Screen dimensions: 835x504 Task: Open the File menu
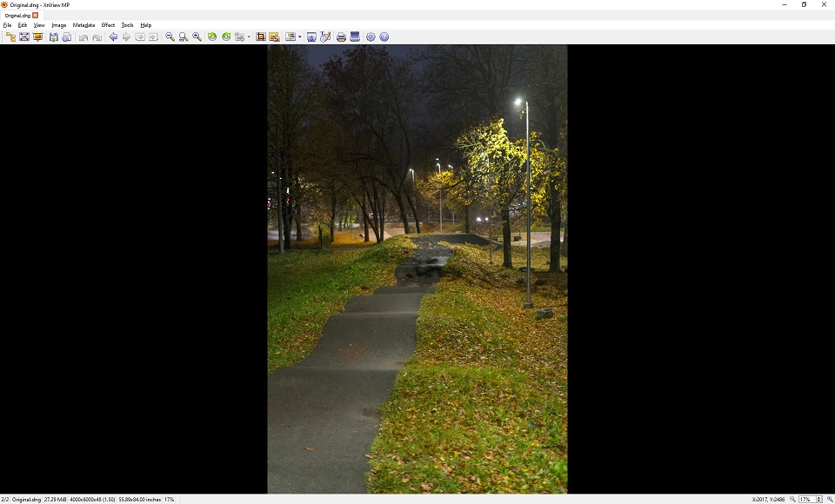point(8,25)
